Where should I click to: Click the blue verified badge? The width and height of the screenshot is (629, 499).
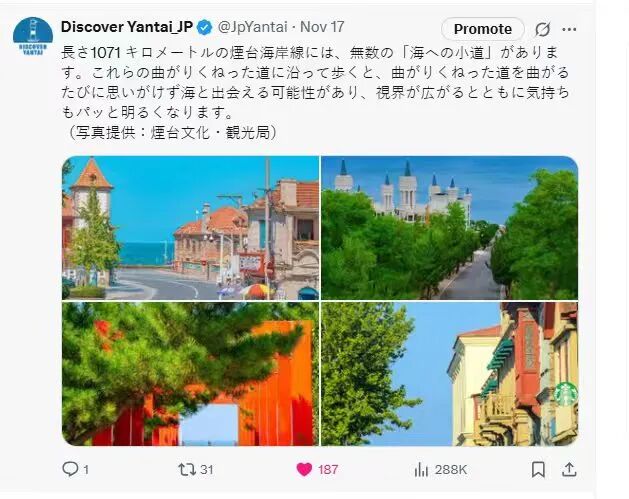[x=205, y=28]
